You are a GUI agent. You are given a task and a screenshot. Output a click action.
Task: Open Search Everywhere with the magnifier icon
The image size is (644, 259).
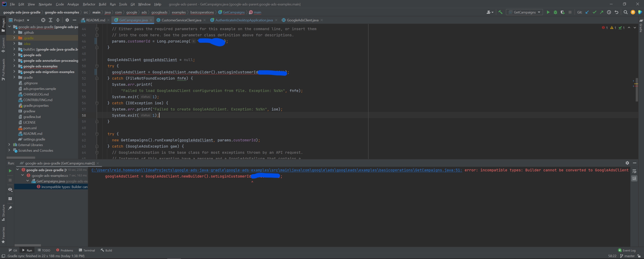point(625,12)
